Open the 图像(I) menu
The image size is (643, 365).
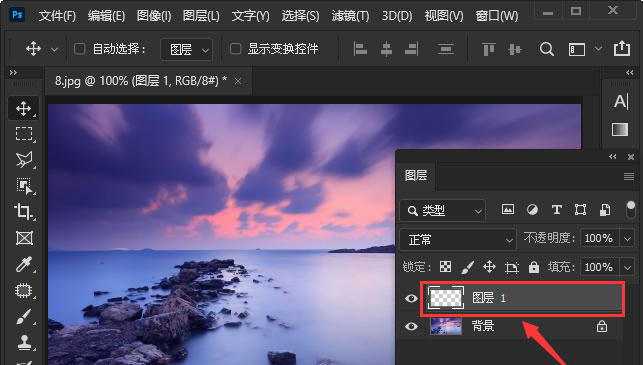[154, 16]
